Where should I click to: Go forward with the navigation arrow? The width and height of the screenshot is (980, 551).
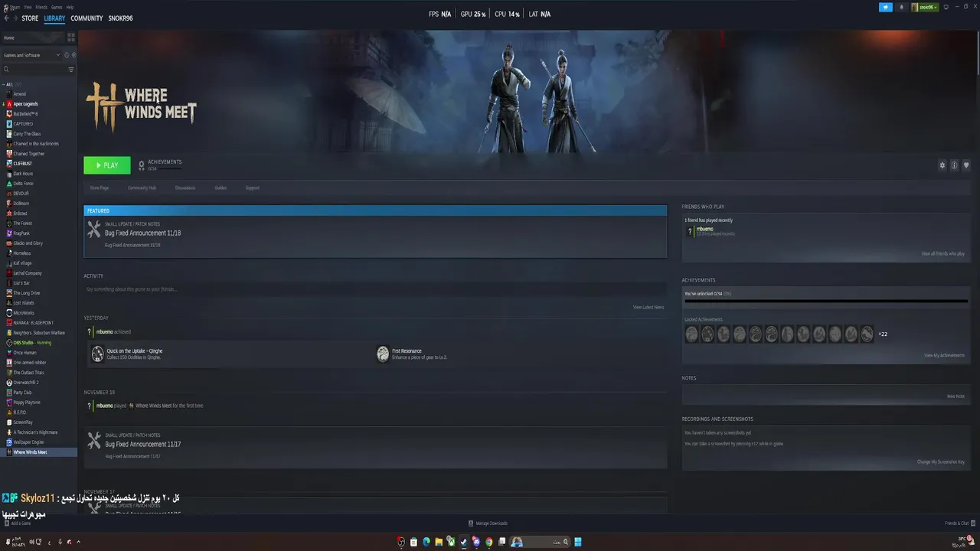15,18
